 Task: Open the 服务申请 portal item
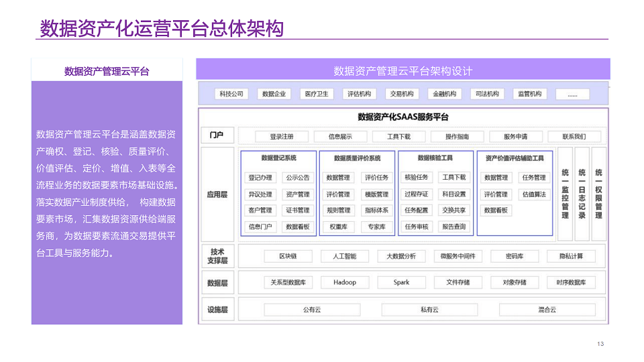coord(516,136)
